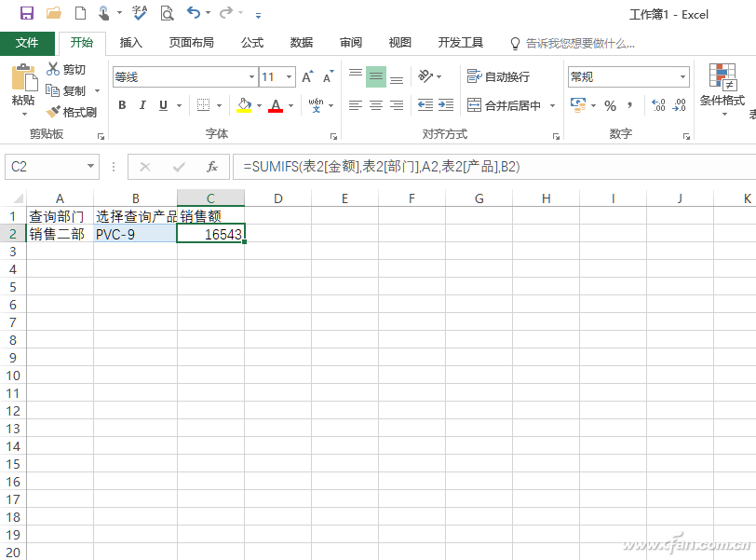Insert function with fx icon
Image resolution: width=756 pixels, height=560 pixels.
point(212,167)
